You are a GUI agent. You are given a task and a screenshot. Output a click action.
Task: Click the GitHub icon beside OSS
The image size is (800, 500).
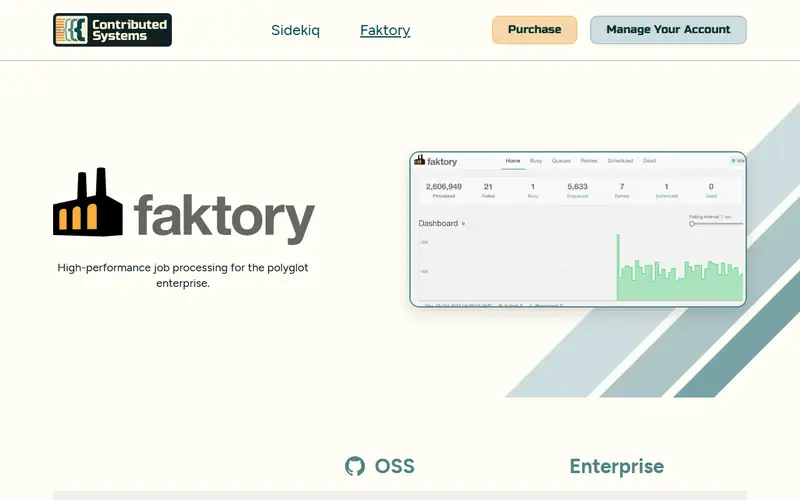[x=355, y=466]
